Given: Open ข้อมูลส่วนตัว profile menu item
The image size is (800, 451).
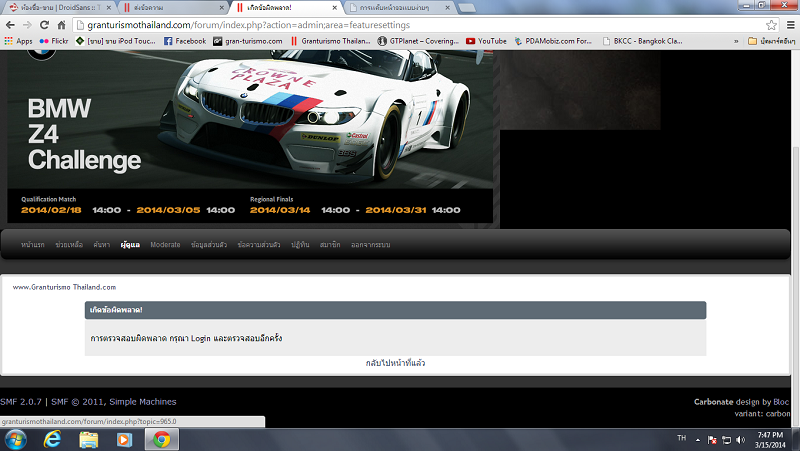Looking at the screenshot, I should (209, 245).
